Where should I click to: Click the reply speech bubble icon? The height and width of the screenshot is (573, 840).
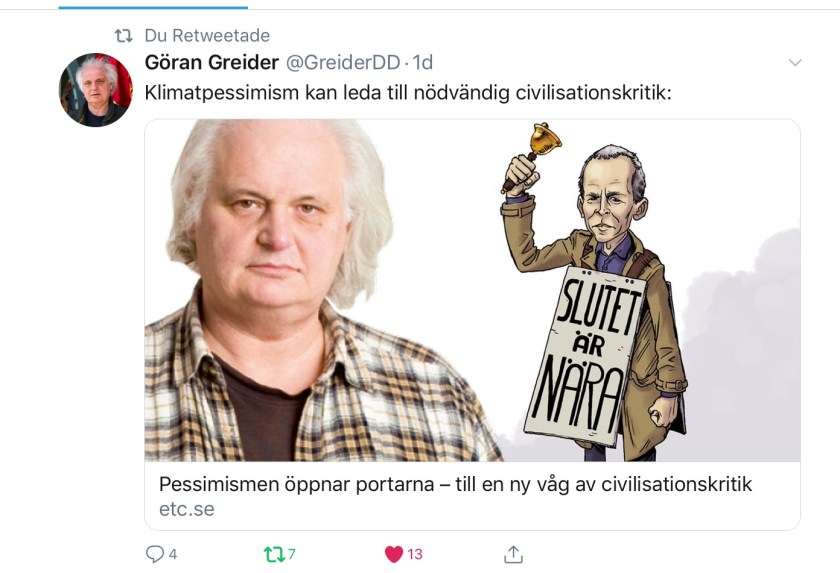coord(154,554)
